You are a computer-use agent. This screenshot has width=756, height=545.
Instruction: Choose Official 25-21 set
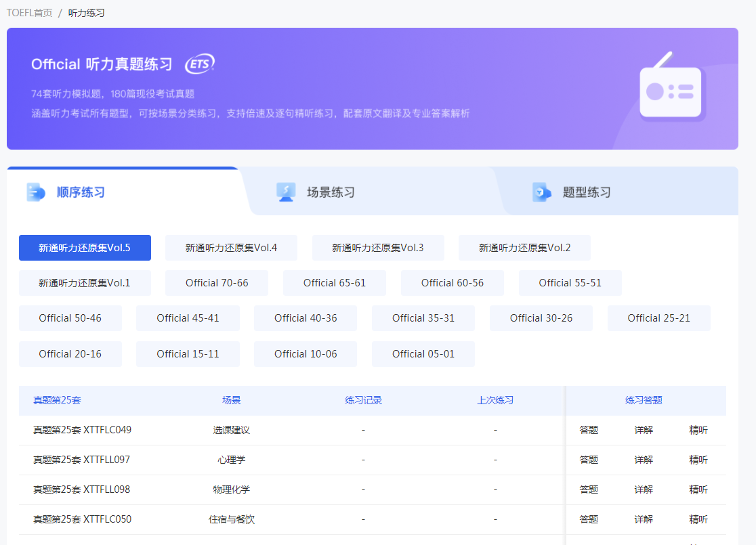pos(658,318)
